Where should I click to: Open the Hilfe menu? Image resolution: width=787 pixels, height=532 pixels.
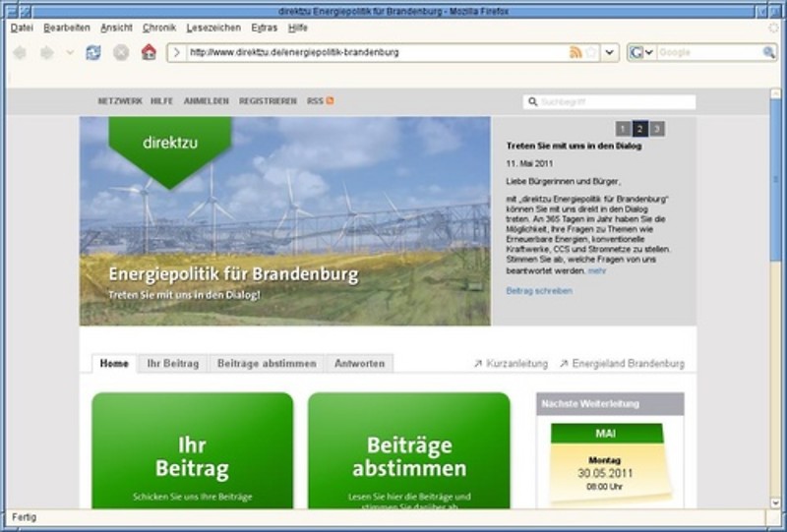click(x=298, y=28)
